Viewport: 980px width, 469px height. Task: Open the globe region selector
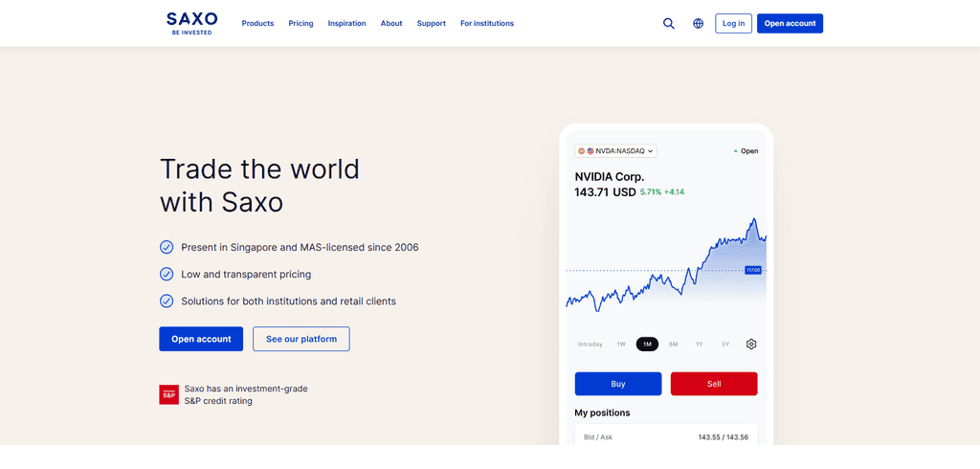click(698, 24)
